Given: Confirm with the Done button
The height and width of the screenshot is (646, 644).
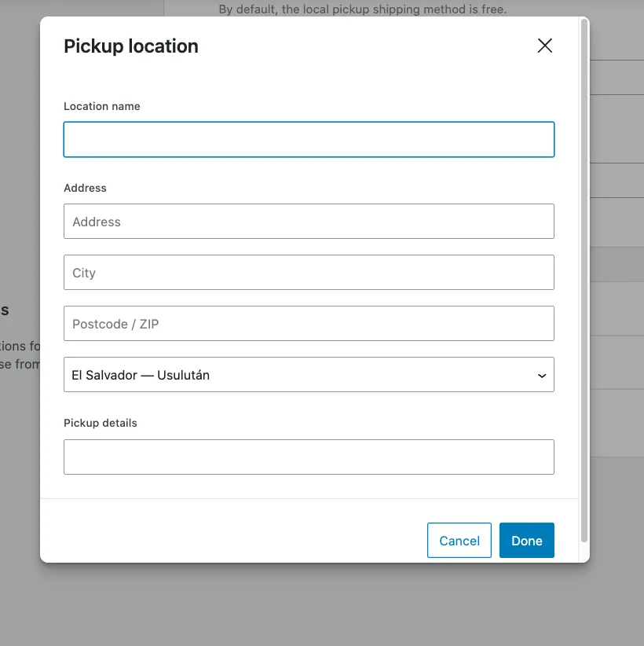Looking at the screenshot, I should pos(526,541).
